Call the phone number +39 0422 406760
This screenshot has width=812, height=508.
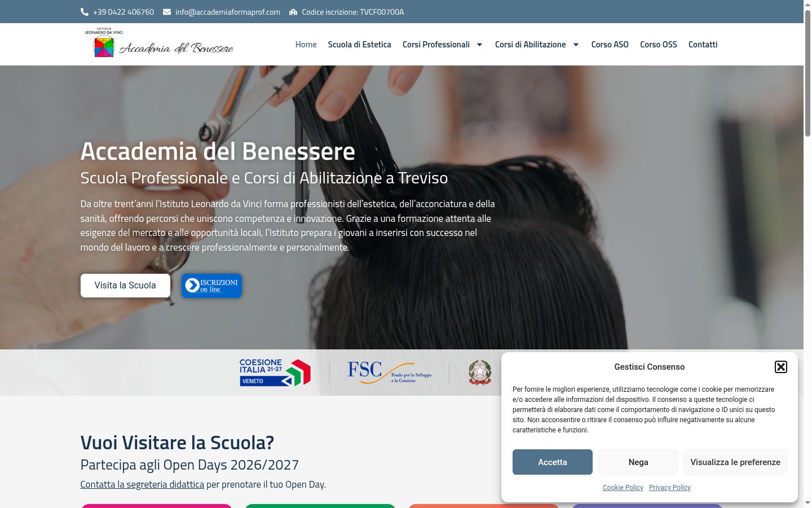pos(123,12)
